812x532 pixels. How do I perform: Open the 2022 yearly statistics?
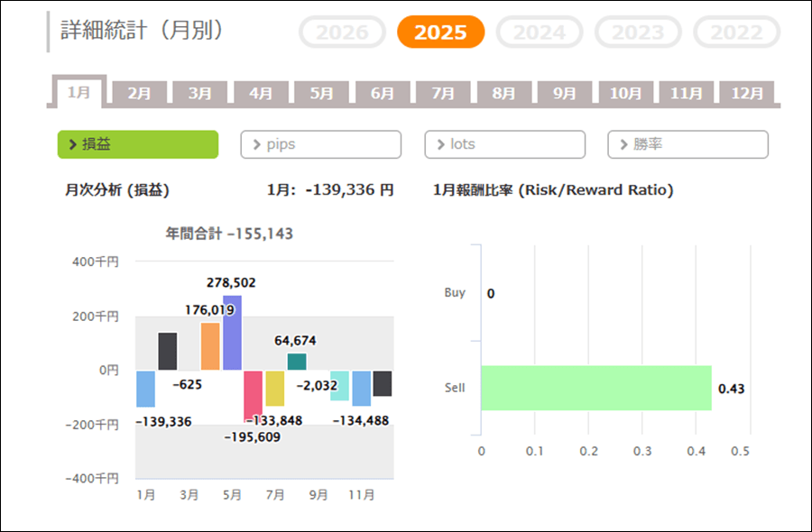click(x=736, y=32)
